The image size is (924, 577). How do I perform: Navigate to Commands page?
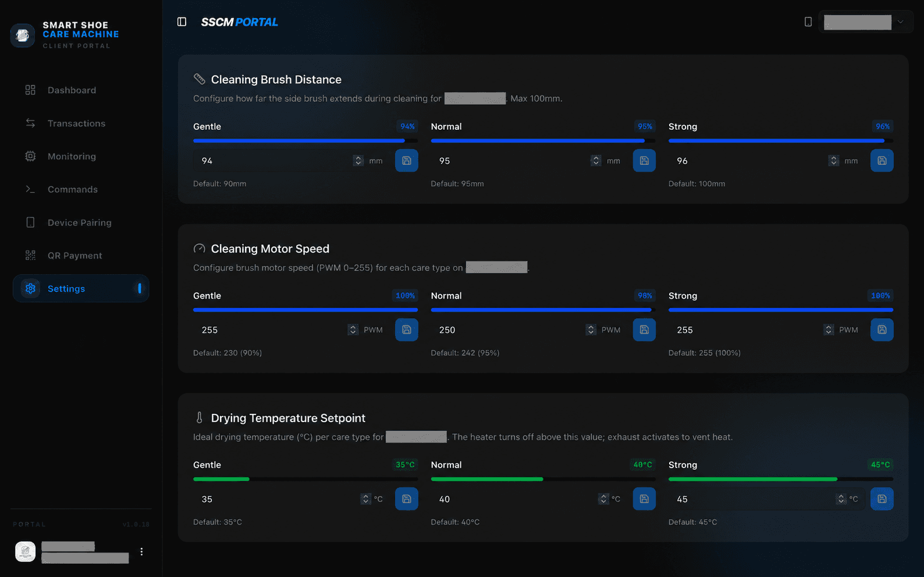81,189
